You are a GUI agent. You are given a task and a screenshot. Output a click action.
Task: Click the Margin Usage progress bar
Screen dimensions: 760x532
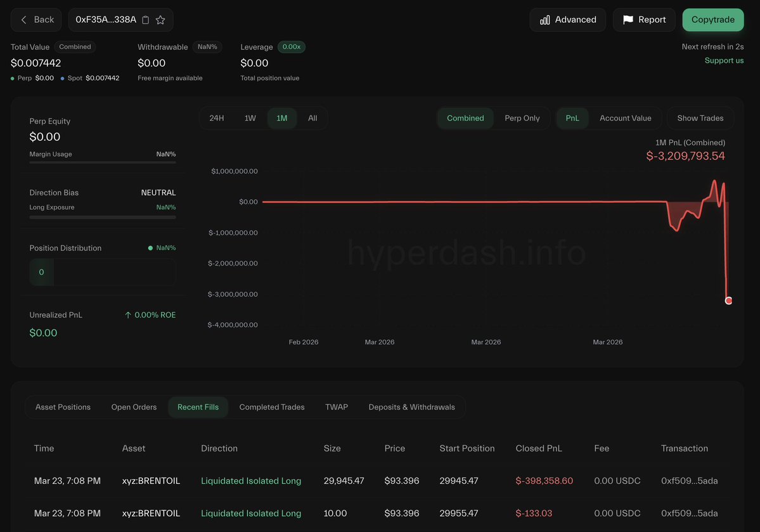[102, 162]
